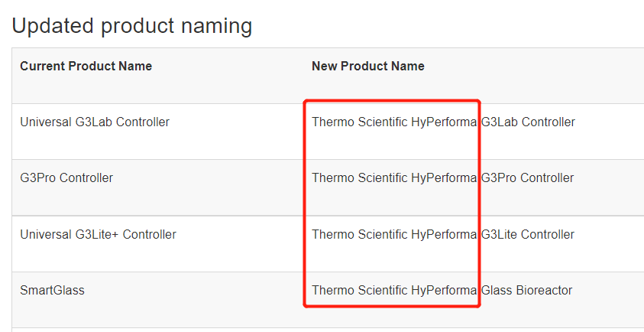Click the "G3Pro Controller" current name cell
Viewport: 644px width, 332px height.
66,178
